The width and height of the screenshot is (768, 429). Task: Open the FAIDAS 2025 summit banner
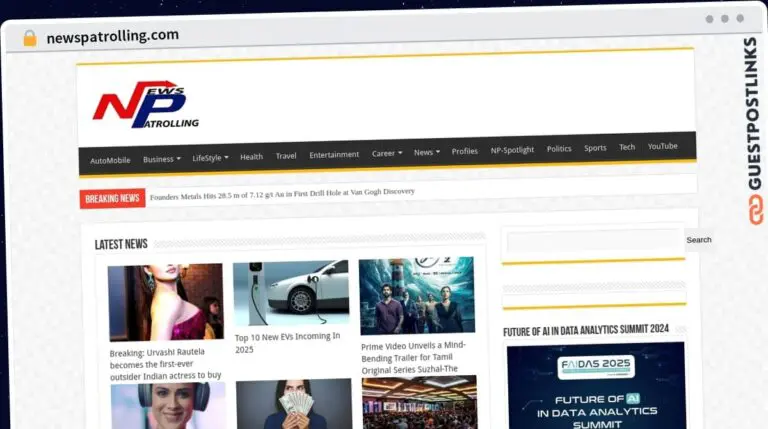[x=595, y=385]
